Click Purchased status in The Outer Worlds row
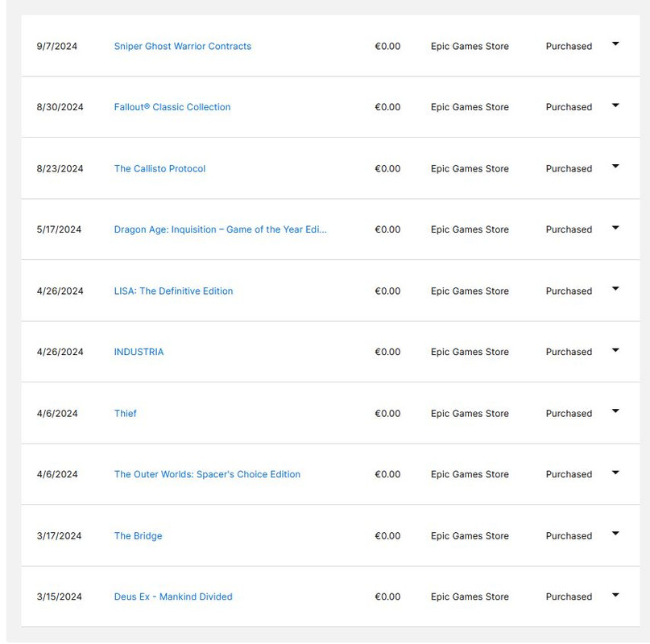The height and width of the screenshot is (644, 650). coord(569,474)
